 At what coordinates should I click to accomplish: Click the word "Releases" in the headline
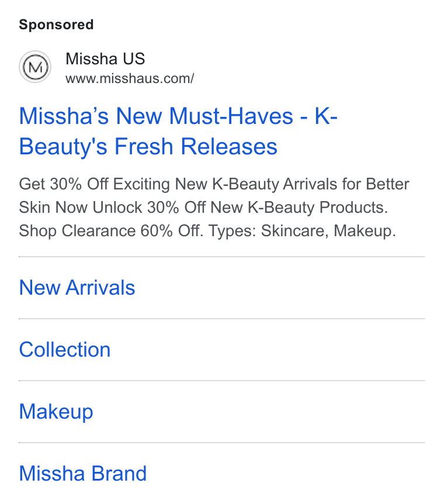pyautogui.click(x=229, y=147)
